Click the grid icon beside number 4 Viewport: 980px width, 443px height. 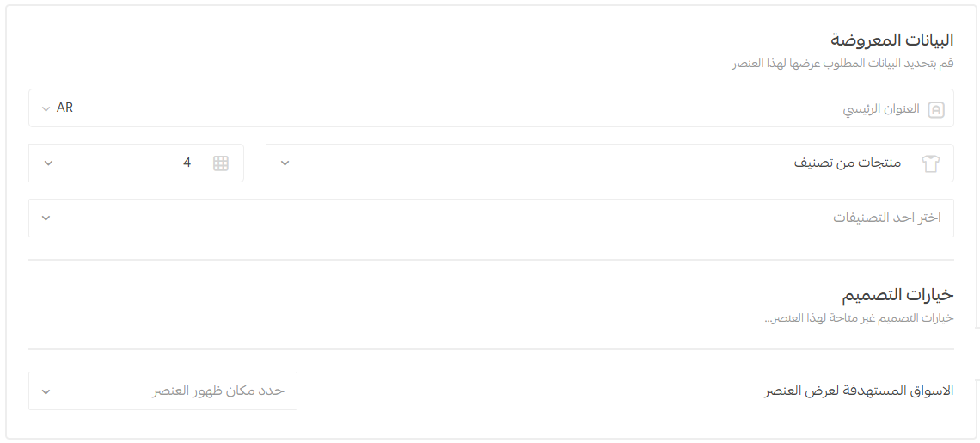tap(221, 163)
